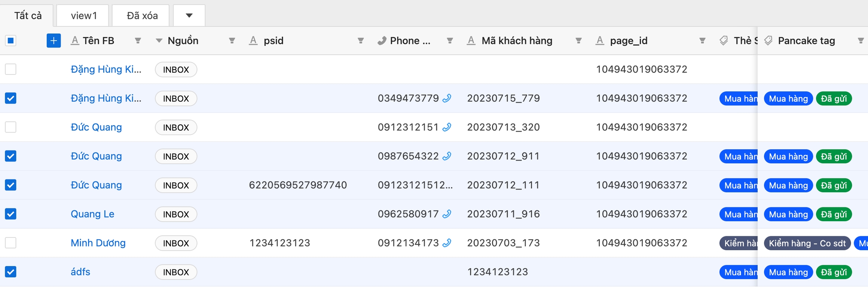Tick the Minh Dương row checkbox
This screenshot has width=868, height=295.
click(x=11, y=243)
